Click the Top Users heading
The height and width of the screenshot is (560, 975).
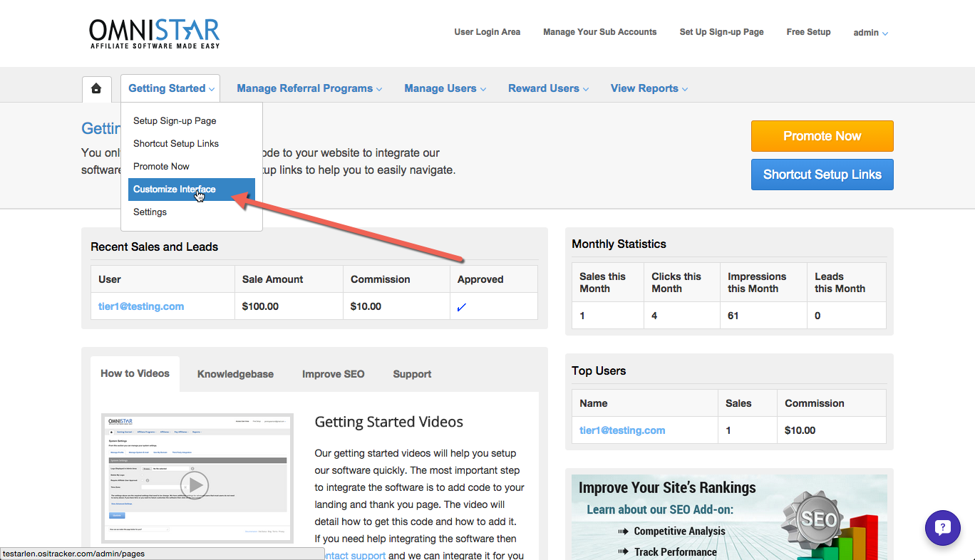[599, 370]
